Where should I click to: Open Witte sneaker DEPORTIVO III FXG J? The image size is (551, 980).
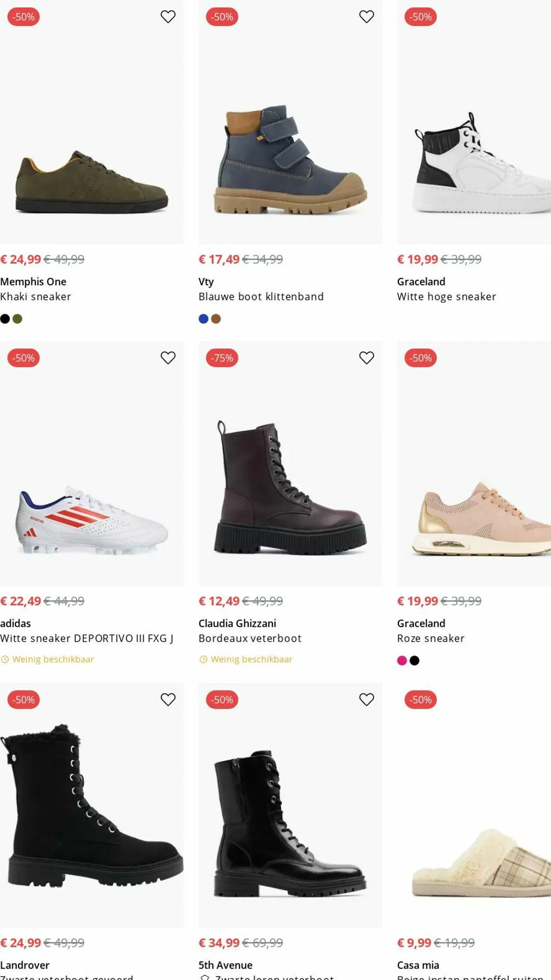click(86, 638)
